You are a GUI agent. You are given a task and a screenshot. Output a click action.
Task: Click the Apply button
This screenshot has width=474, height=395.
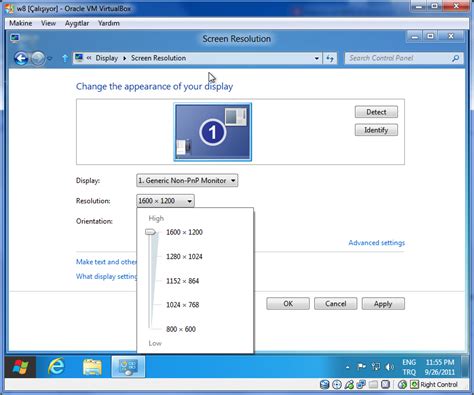click(x=383, y=304)
